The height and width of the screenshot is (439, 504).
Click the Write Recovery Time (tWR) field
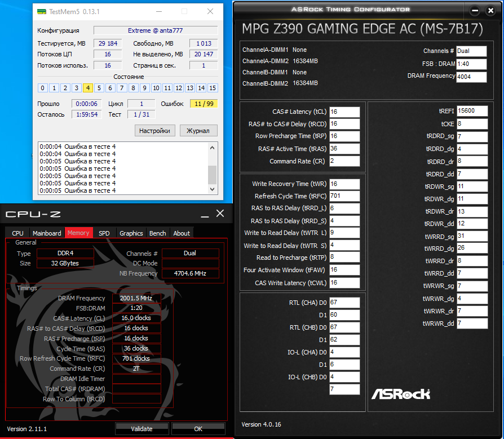coord(344,184)
